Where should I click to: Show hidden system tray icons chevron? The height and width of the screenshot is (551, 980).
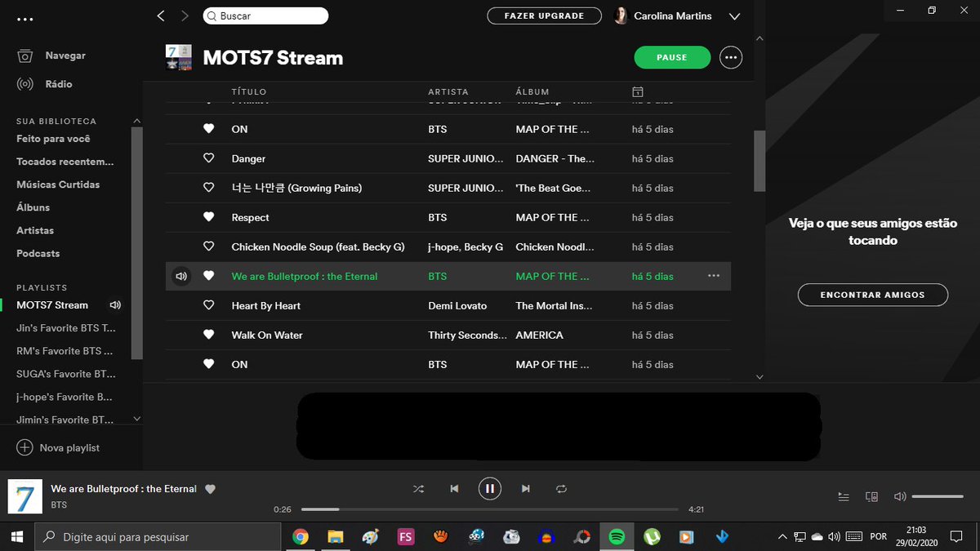(782, 536)
